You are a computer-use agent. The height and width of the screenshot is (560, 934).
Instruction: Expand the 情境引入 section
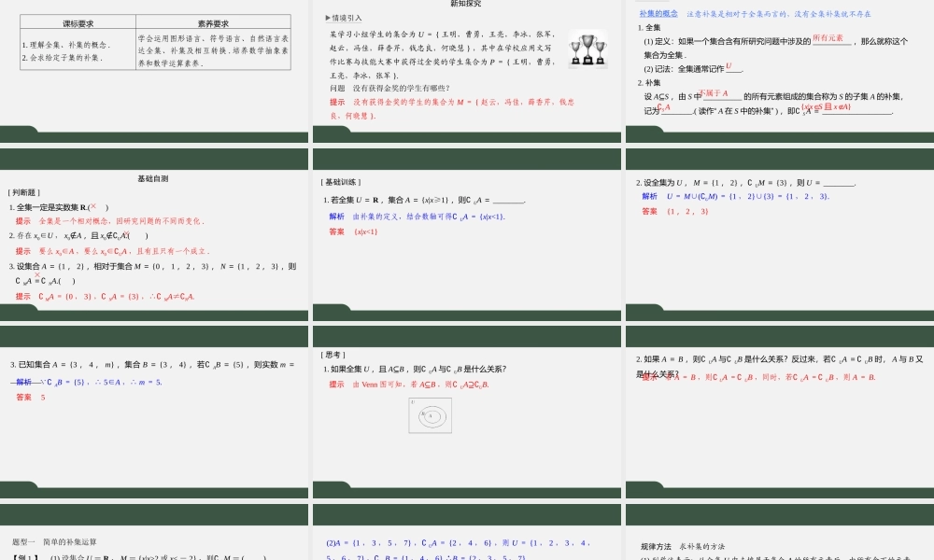(x=347, y=18)
